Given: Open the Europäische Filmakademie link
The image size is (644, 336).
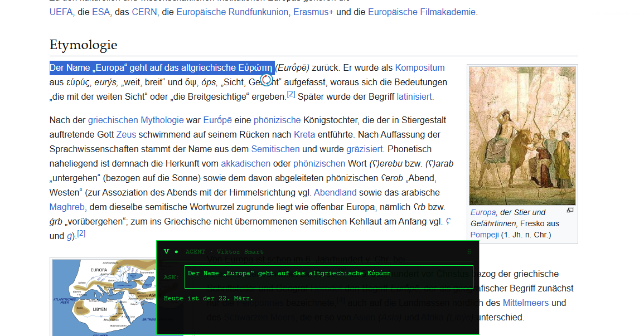Looking at the screenshot, I should (x=422, y=12).
